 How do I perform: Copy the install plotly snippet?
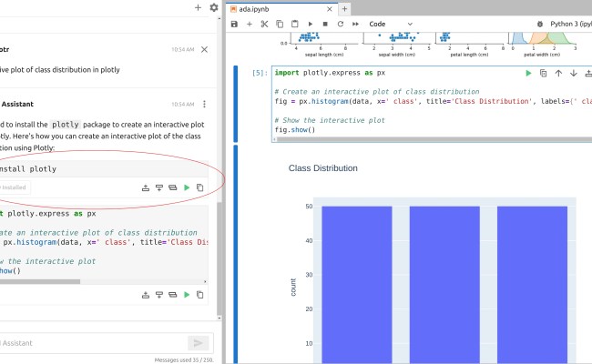(200, 187)
